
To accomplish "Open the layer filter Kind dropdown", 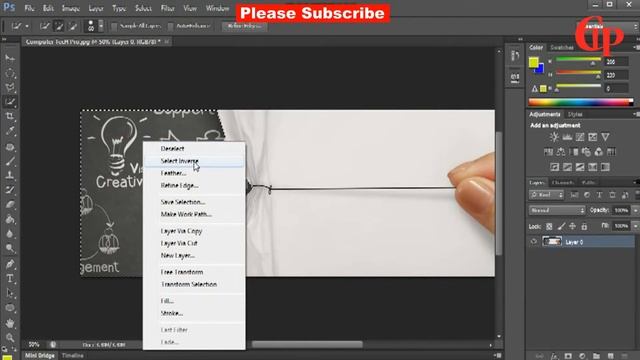I will tap(547, 195).
